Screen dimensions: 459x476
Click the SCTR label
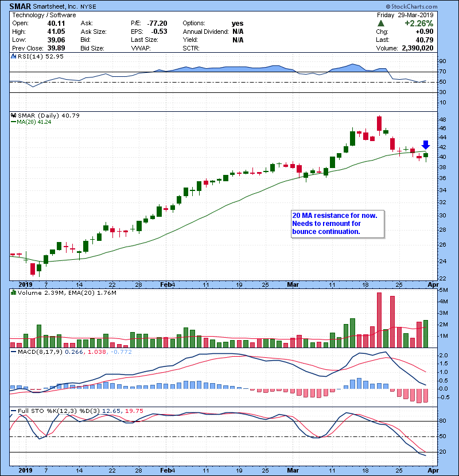191,48
